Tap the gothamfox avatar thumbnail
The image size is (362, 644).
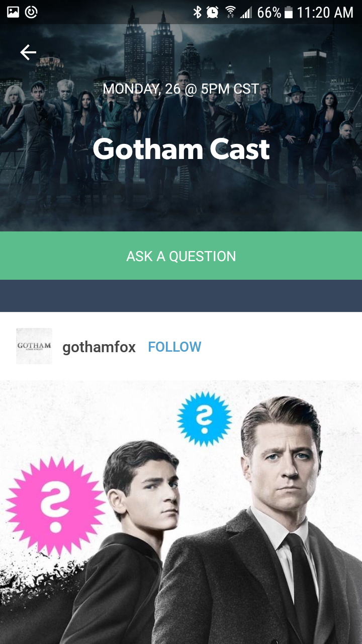(x=34, y=346)
